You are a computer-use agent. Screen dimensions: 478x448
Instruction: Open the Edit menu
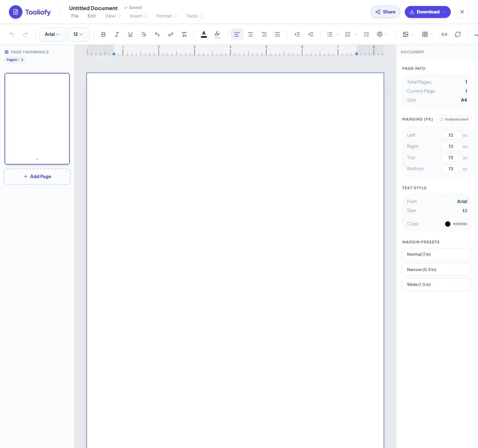click(91, 16)
